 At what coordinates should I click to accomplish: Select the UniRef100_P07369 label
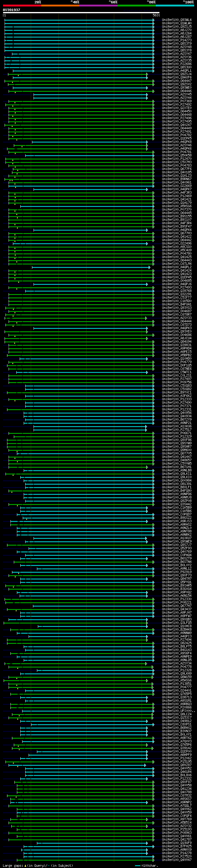click(176, 101)
